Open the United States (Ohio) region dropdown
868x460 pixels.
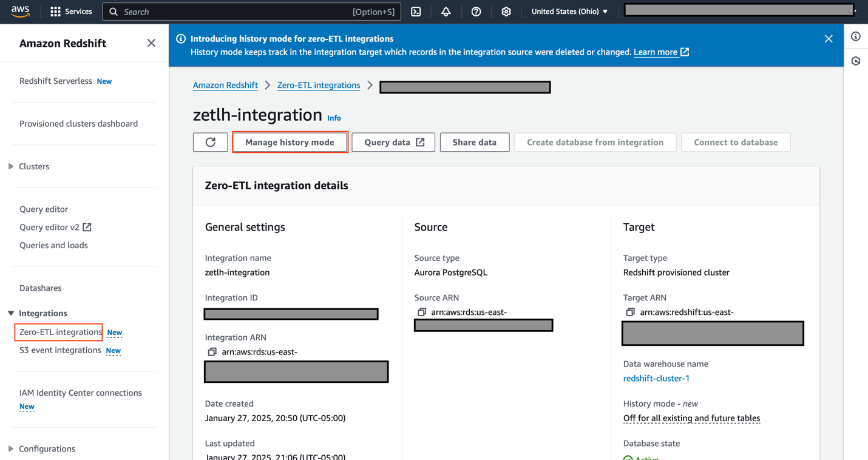[569, 12]
